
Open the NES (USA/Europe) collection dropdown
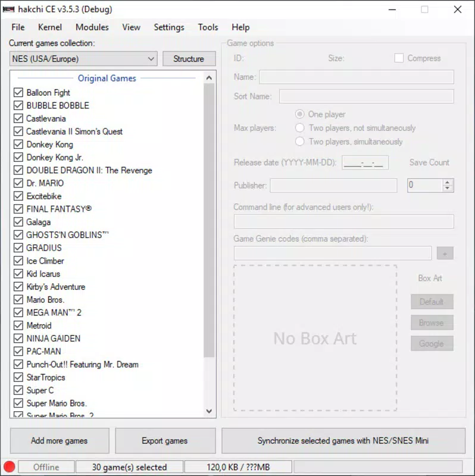pyautogui.click(x=83, y=58)
